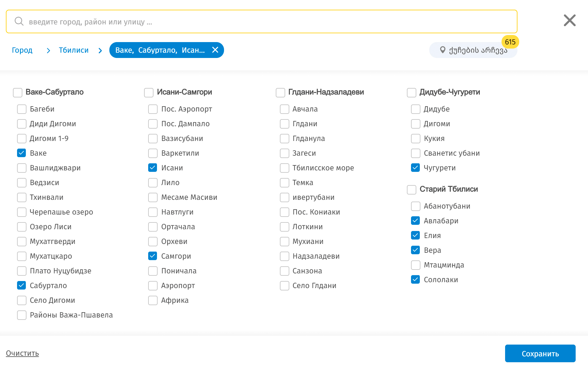Uncheck Вера checkbox
588x369 pixels.
point(415,250)
